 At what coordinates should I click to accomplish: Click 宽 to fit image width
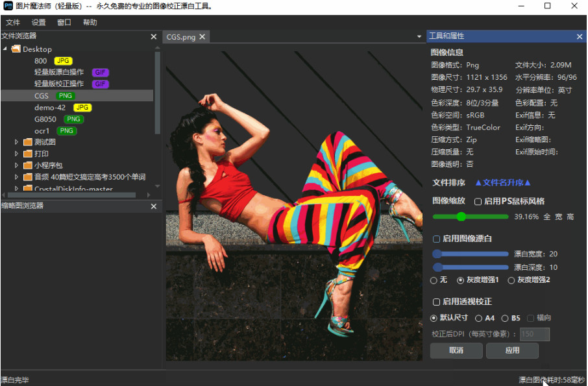(559, 217)
